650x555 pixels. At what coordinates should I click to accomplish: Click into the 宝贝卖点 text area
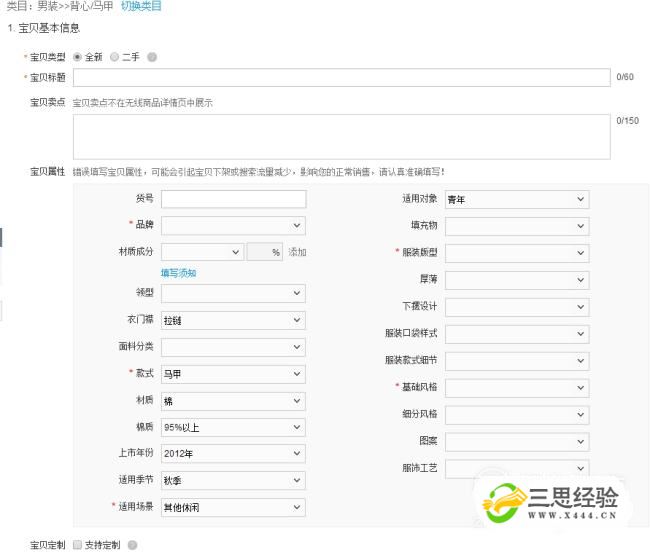(340, 136)
